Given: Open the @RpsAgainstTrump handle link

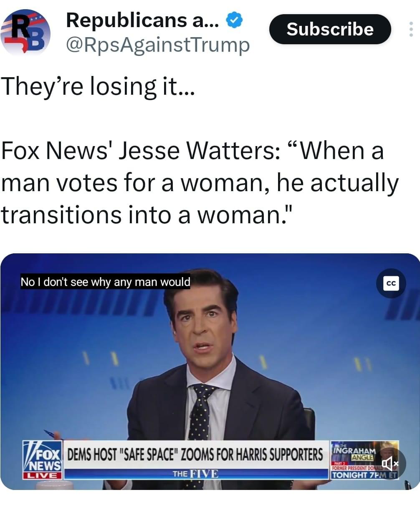Looking at the screenshot, I should pos(158,45).
